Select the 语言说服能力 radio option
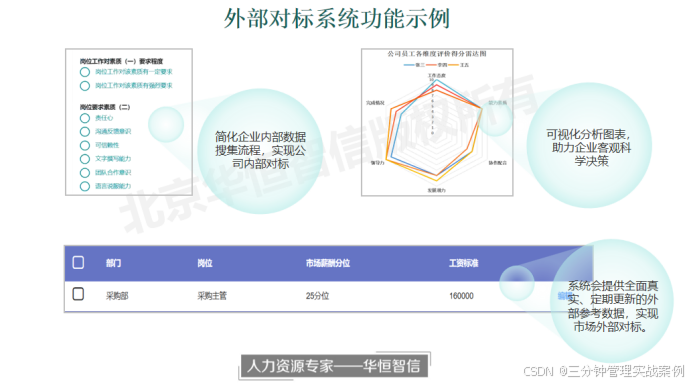 (85, 186)
